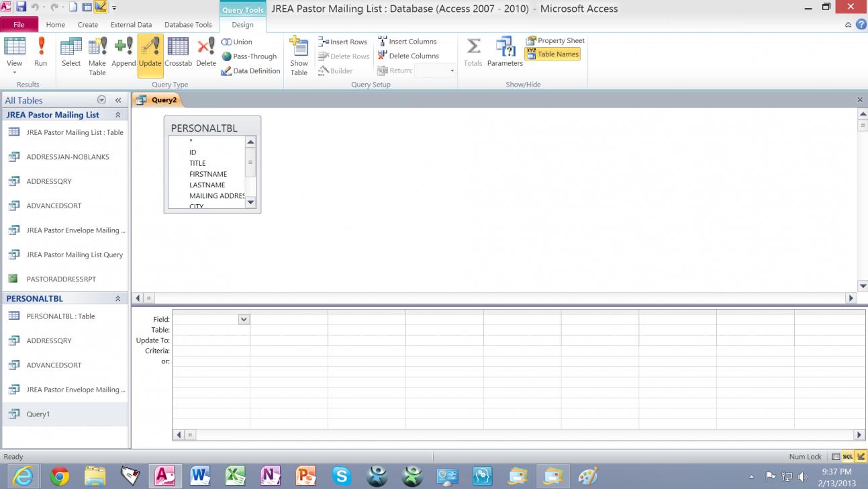868x489 pixels.
Task: Click Delete Columns in Query Setup
Action: [x=408, y=56]
